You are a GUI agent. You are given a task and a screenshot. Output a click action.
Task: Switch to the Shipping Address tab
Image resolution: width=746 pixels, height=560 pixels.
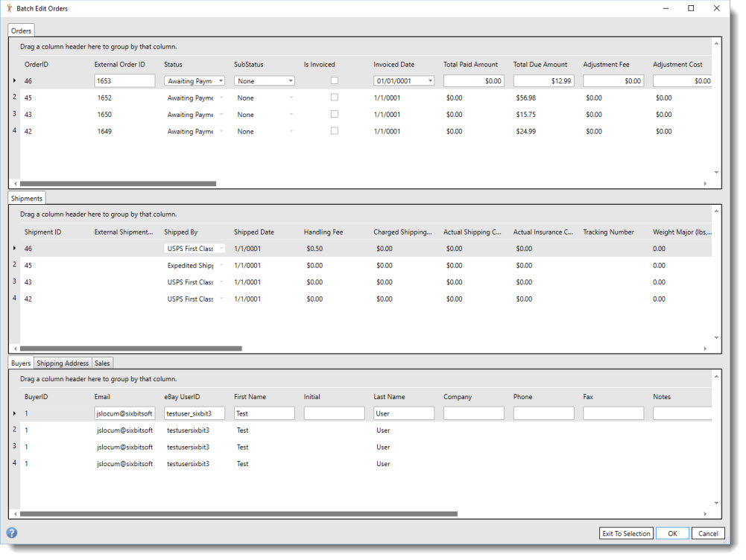coord(62,363)
